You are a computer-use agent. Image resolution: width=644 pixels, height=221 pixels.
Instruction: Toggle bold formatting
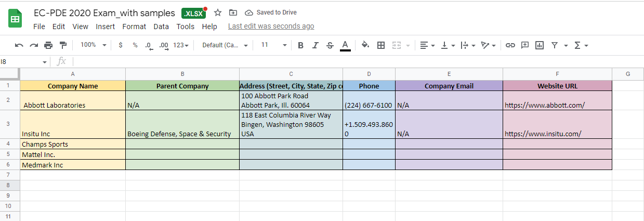click(x=300, y=45)
